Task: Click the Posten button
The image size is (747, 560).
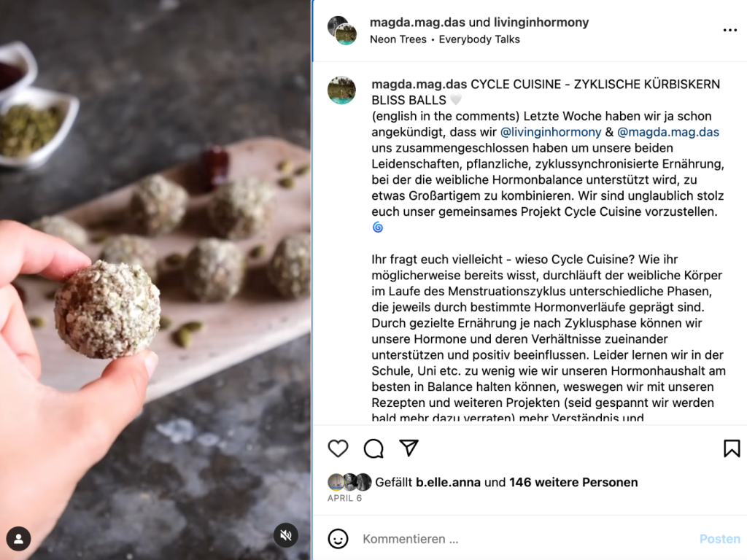Action: coord(719,539)
